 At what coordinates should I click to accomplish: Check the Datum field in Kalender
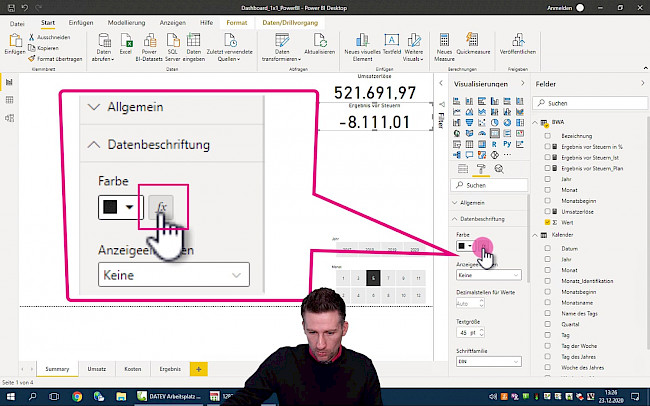coord(548,248)
